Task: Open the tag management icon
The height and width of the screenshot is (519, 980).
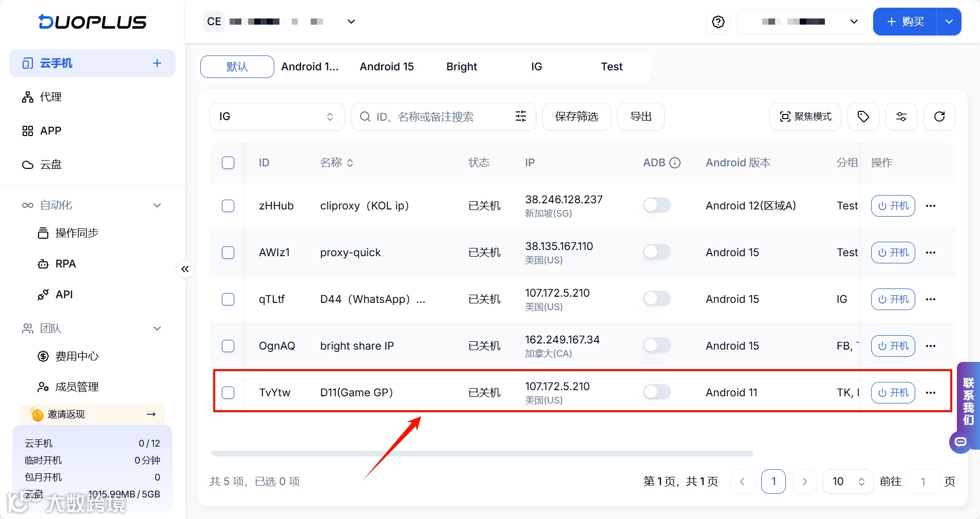Action: coord(863,117)
